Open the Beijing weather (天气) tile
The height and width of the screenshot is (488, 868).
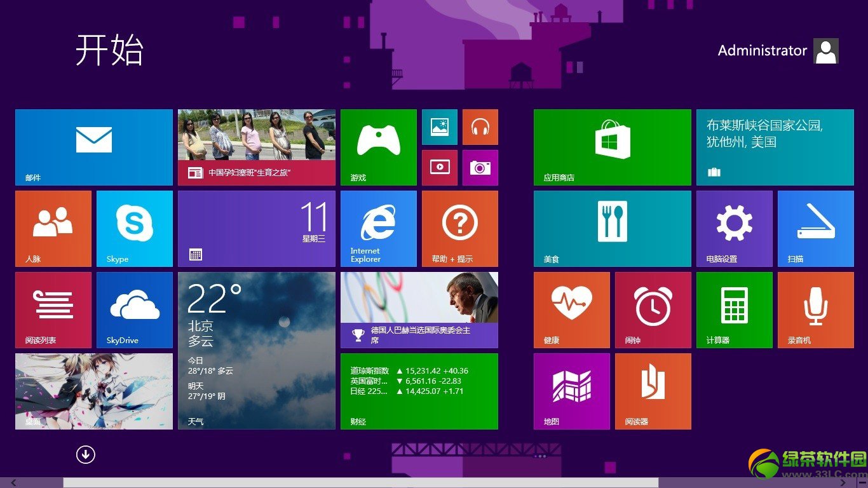pos(257,350)
